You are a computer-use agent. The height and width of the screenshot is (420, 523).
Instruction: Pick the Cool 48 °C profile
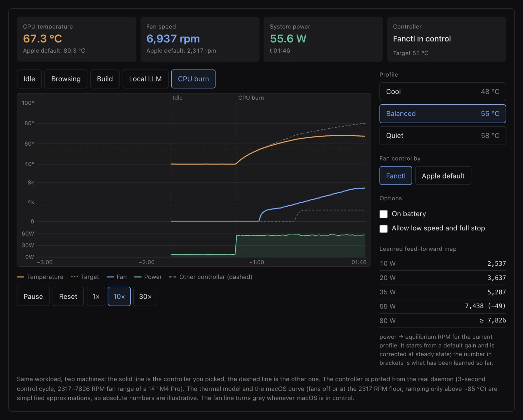tap(443, 92)
